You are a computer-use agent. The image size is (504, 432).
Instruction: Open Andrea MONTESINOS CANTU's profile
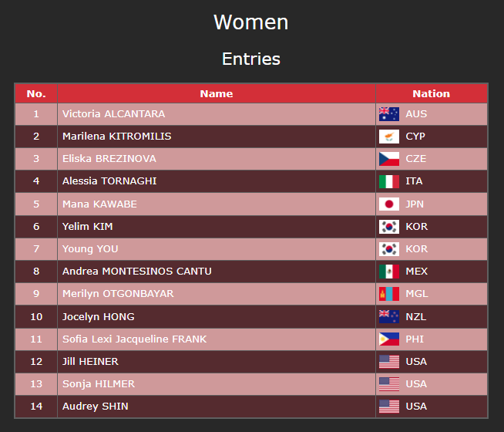[x=137, y=272]
